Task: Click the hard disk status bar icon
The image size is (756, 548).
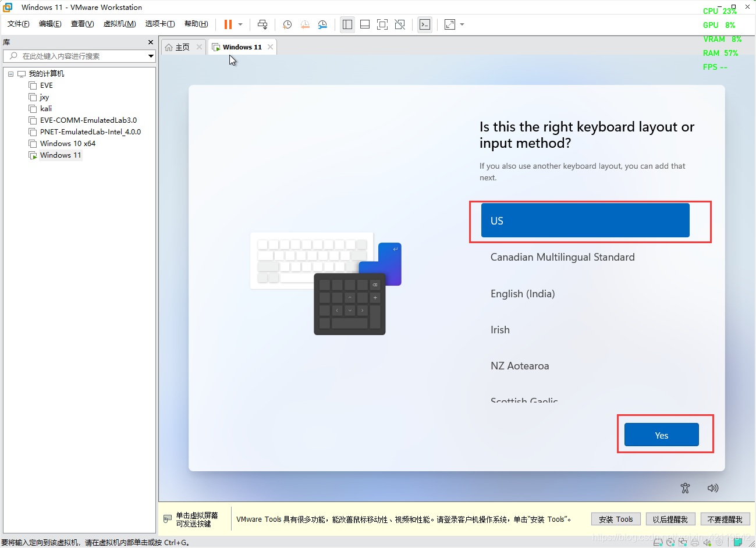Action: pyautogui.click(x=658, y=542)
